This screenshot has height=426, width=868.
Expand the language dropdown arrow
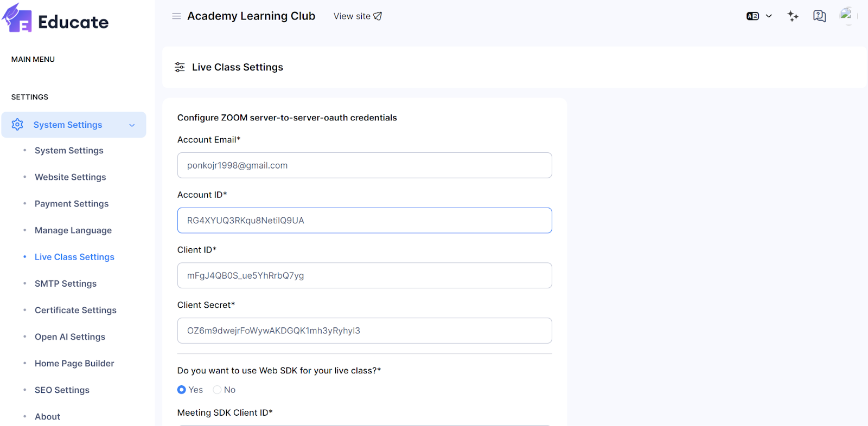pyautogui.click(x=769, y=16)
